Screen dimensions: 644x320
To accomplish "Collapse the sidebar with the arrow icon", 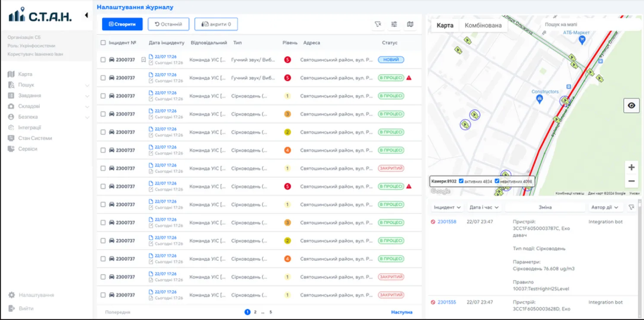I will click(x=86, y=15).
